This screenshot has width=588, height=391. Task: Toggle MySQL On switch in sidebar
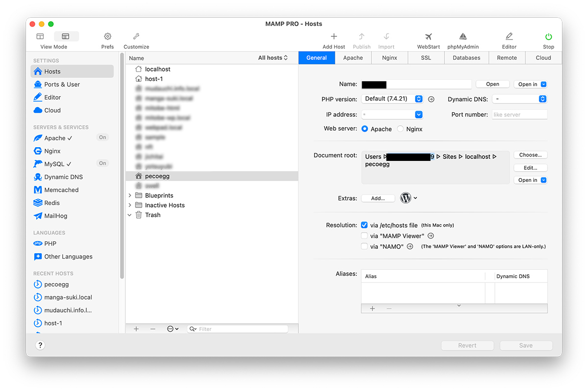(x=102, y=163)
